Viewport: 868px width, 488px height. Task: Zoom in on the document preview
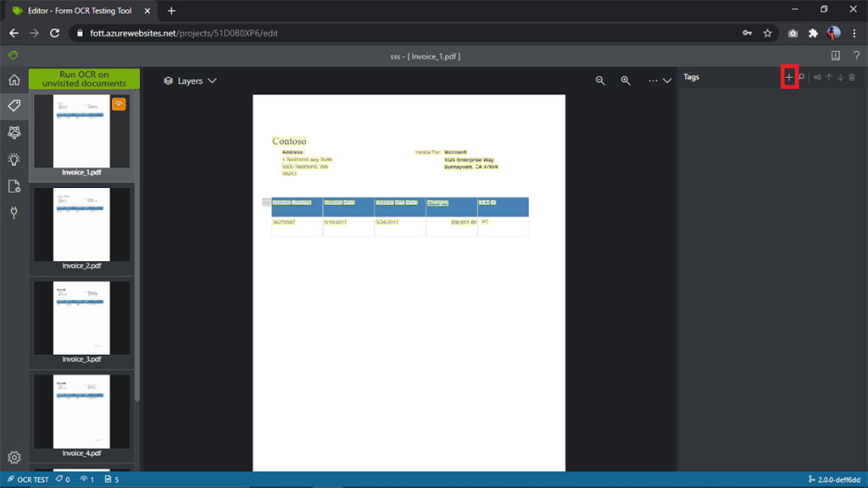point(625,80)
